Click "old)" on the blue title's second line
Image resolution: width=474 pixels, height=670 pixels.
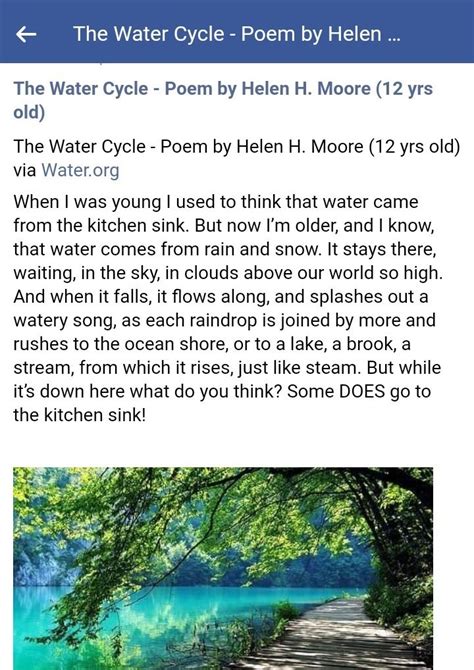point(29,112)
